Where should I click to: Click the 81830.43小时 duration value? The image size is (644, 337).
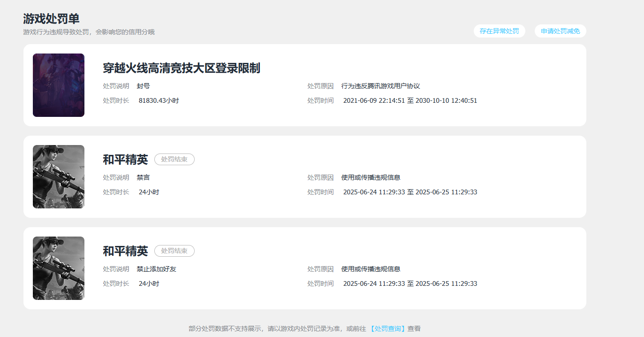click(x=159, y=100)
